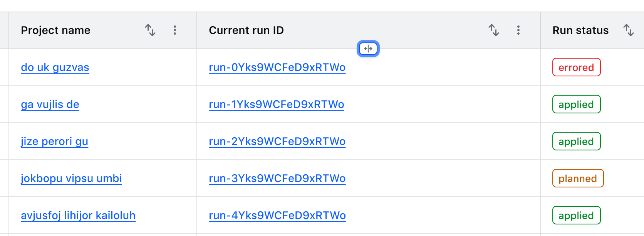Open Current run ID column options menu
644x236 pixels.
pos(518,30)
